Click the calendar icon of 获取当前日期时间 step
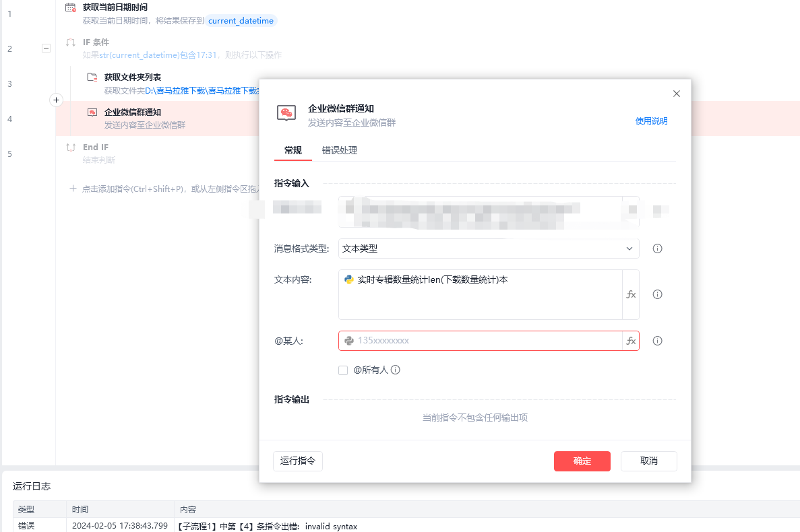This screenshot has width=800, height=532. (70, 7)
